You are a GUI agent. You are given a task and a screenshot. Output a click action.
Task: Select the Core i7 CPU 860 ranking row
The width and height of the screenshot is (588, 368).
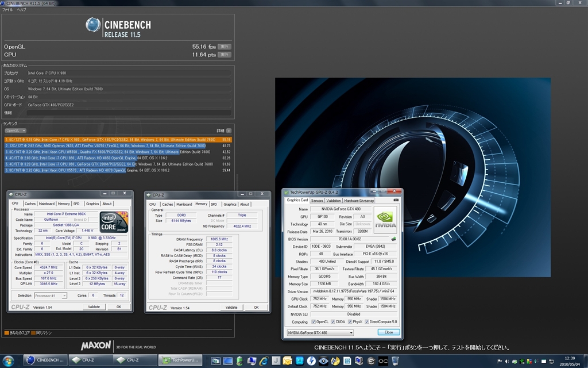tap(118, 158)
